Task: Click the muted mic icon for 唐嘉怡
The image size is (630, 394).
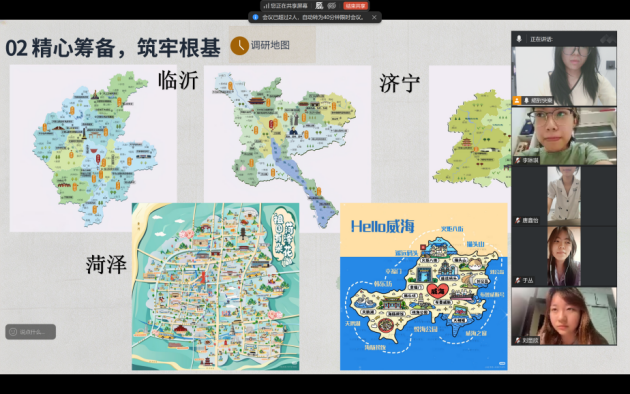Action: click(518, 220)
